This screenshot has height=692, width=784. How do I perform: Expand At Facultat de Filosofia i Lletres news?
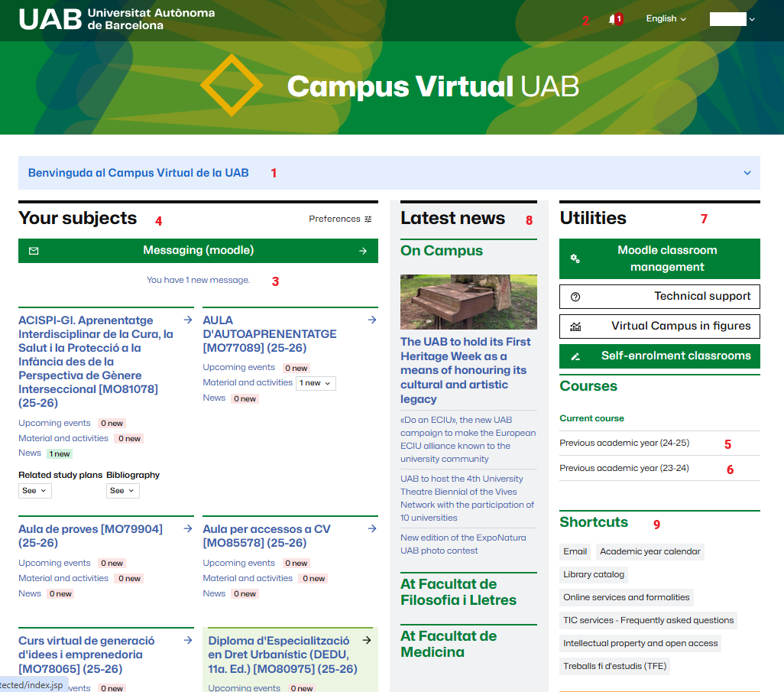tap(458, 592)
